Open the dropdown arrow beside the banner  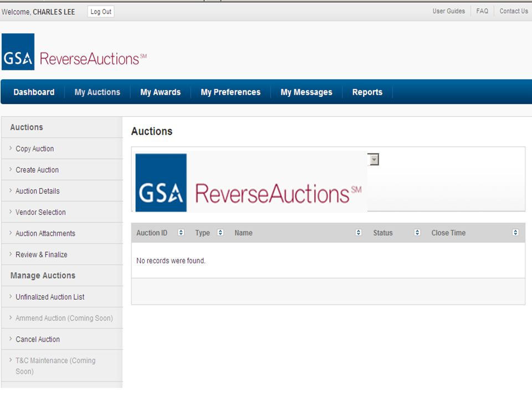point(374,160)
